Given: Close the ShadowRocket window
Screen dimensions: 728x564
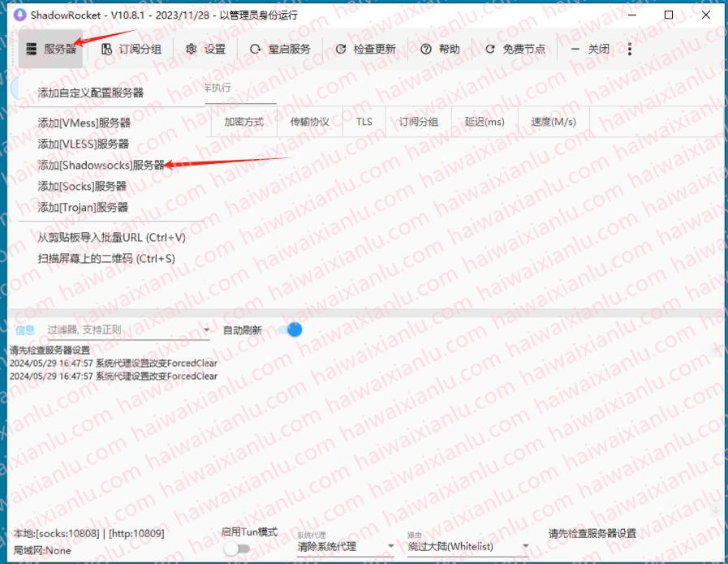Looking at the screenshot, I should 706,15.
